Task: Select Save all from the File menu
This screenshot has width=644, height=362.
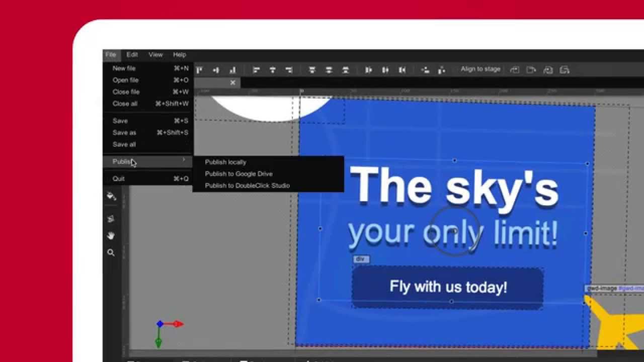Action: click(147, 144)
